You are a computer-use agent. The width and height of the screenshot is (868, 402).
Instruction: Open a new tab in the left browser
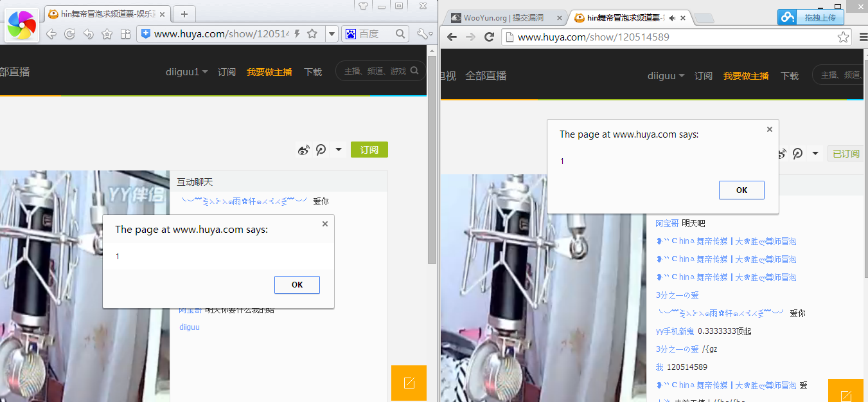coord(184,14)
